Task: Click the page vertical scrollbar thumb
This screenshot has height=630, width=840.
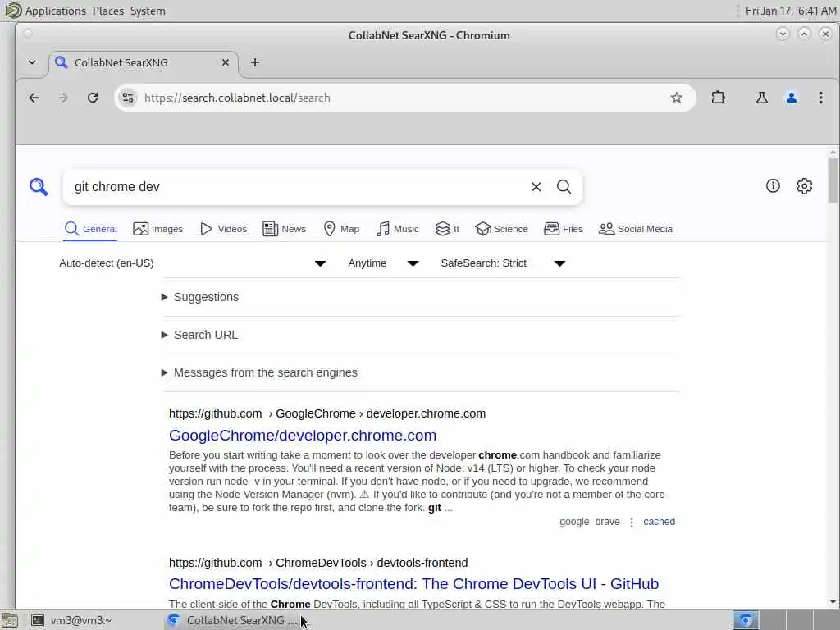Action: pyautogui.click(x=833, y=180)
